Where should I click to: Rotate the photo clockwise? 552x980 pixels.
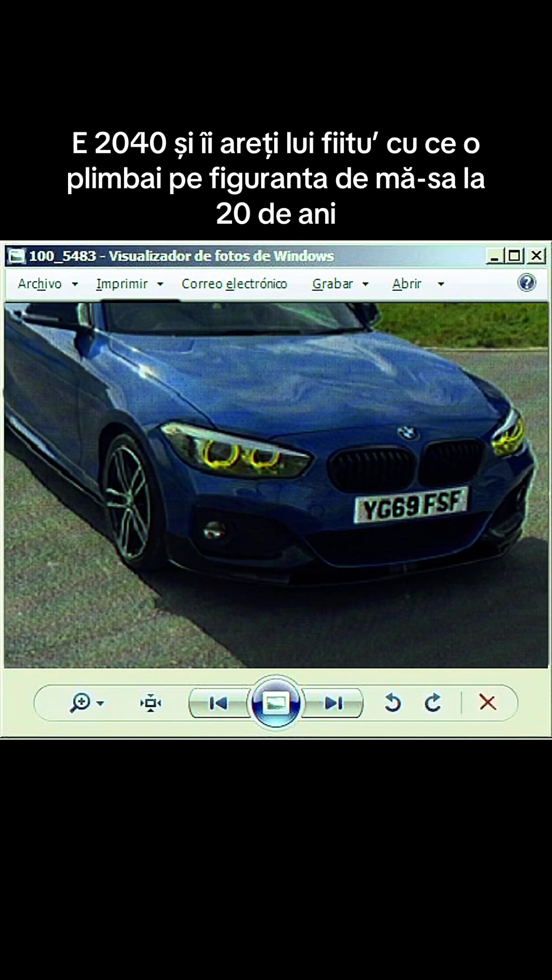pyautogui.click(x=433, y=703)
